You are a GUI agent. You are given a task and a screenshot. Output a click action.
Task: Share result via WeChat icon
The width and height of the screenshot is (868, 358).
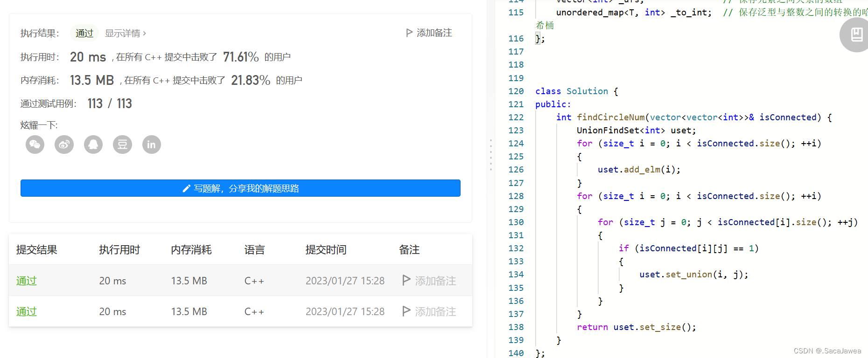(x=35, y=145)
